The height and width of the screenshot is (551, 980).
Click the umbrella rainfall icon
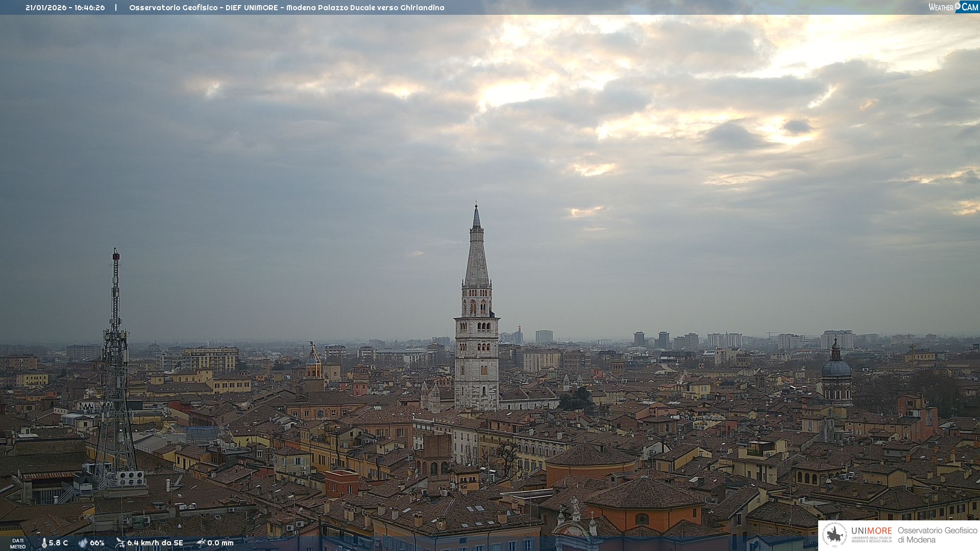201,543
